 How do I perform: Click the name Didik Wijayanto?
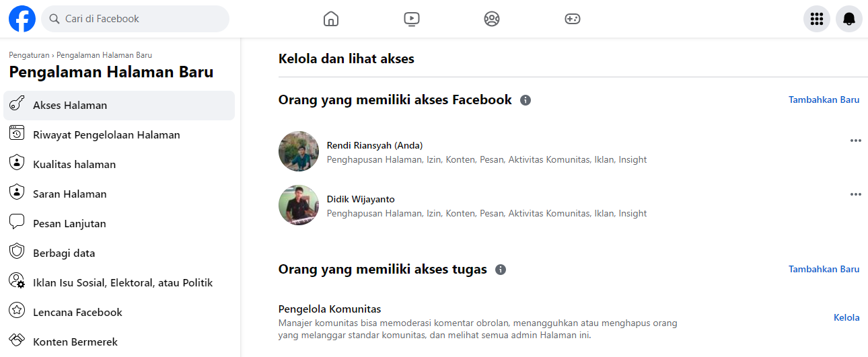361,199
